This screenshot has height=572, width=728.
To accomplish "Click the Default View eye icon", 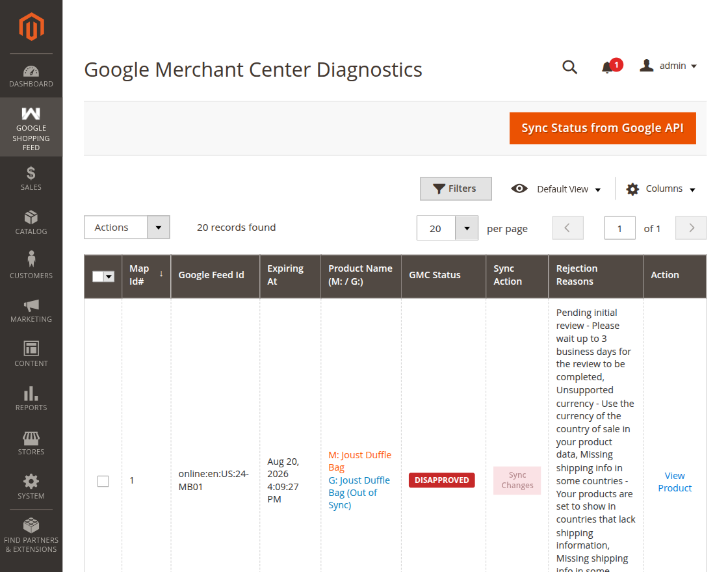I will [x=519, y=188].
